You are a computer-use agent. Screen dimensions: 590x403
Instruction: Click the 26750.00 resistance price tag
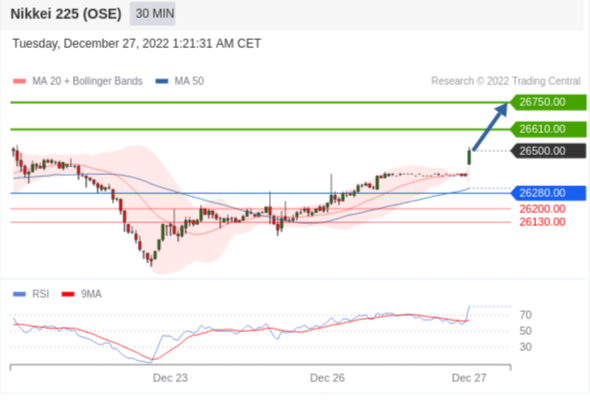click(548, 102)
